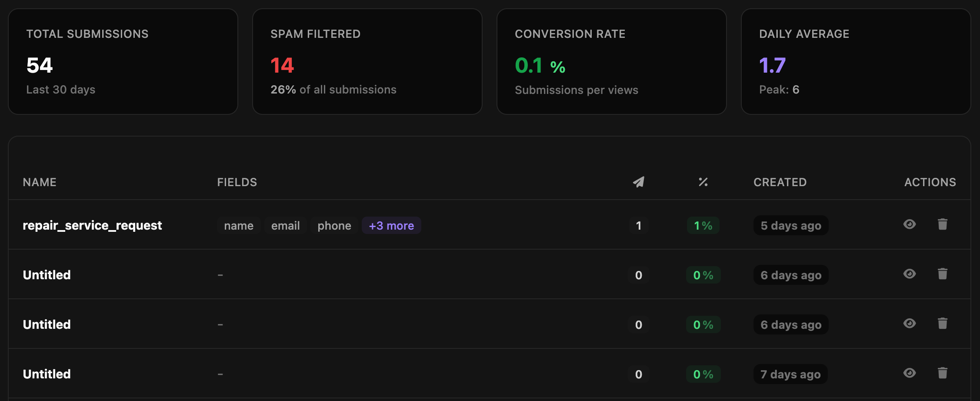The width and height of the screenshot is (980, 401).
Task: Expand hidden fields of repair_service_request
Action: click(x=391, y=225)
